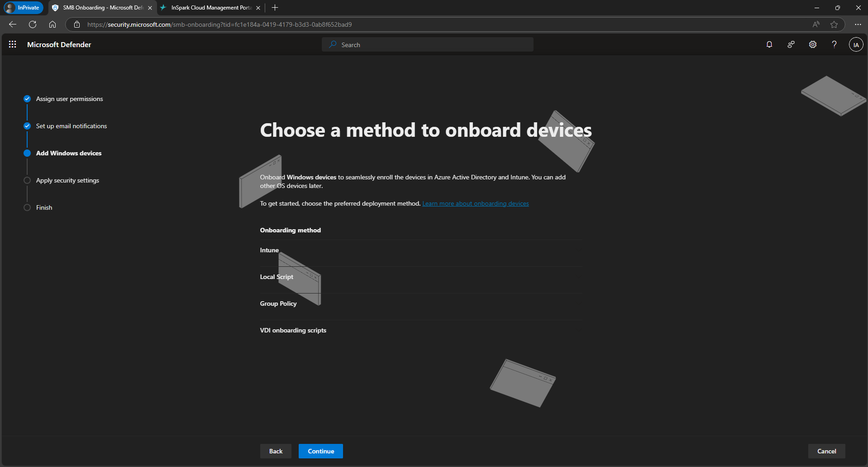Restore down the browser window

click(837, 8)
